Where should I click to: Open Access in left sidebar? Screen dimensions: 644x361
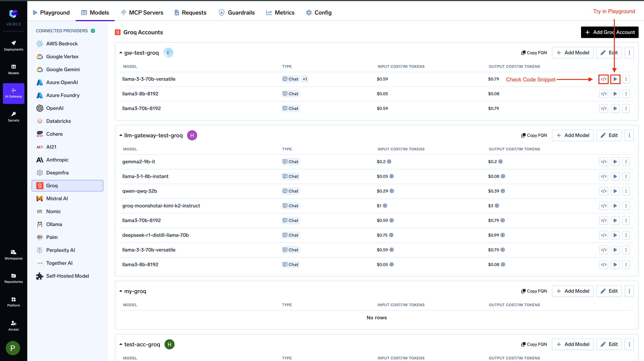click(x=13, y=326)
